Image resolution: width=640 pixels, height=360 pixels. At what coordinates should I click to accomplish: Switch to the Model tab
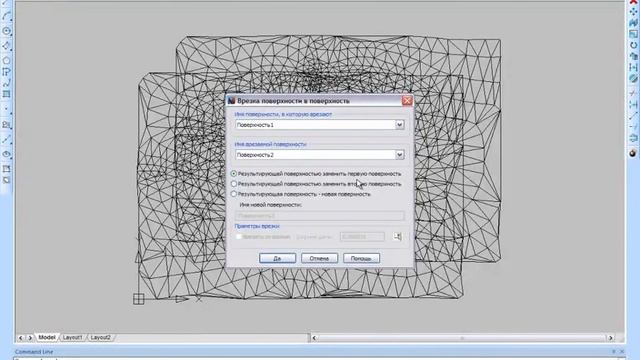pyautogui.click(x=47, y=338)
